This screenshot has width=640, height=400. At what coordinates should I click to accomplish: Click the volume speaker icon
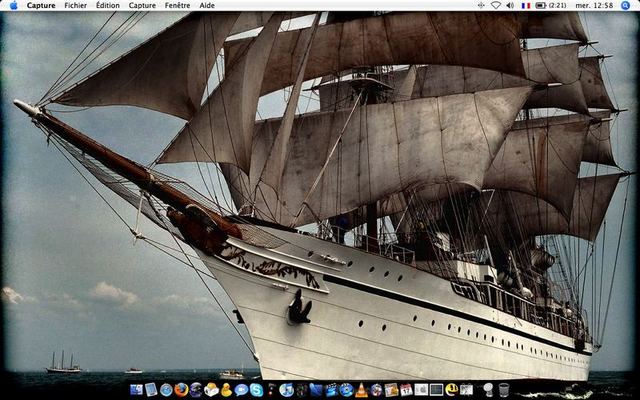510,5
